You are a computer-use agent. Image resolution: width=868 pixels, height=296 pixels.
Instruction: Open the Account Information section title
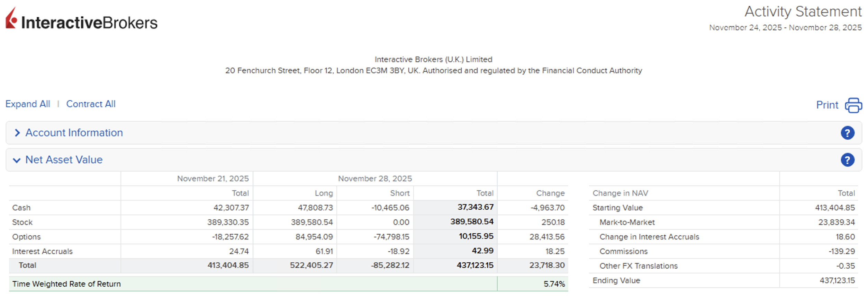click(x=74, y=133)
